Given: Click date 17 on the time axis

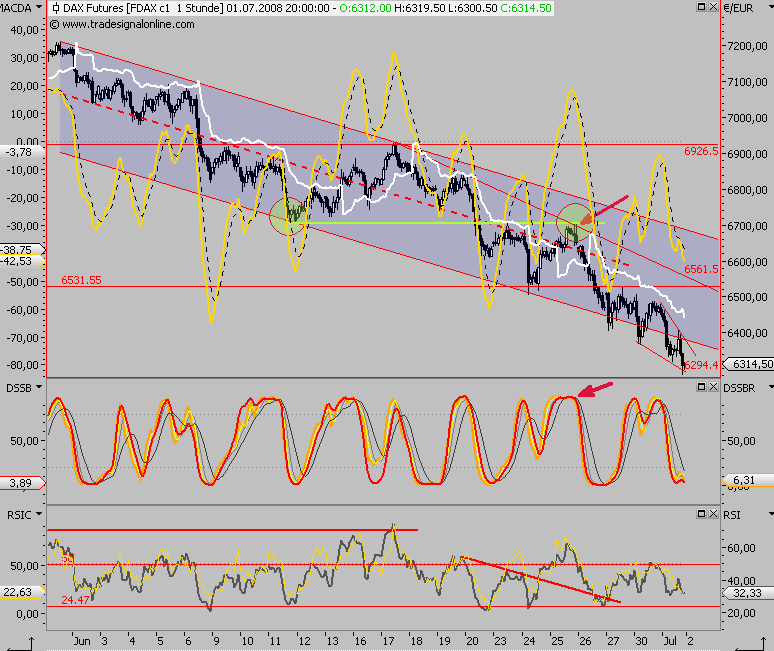Looking at the screenshot, I should 388,641.
